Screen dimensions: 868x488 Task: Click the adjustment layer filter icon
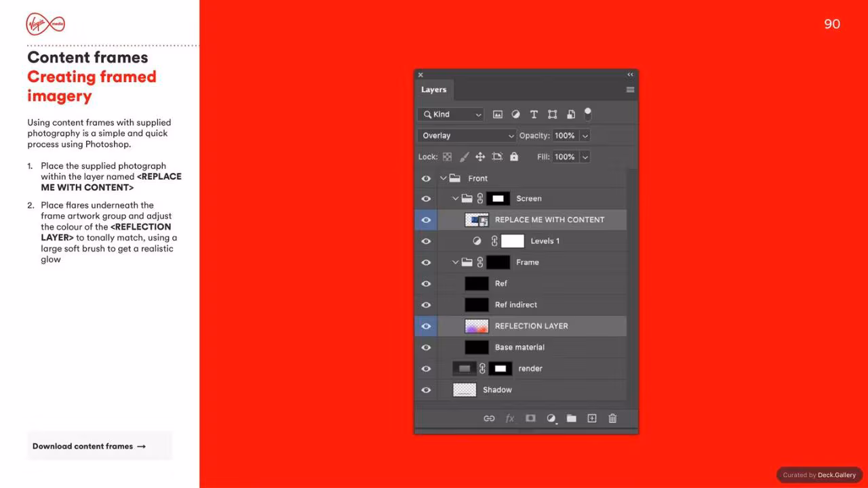pyautogui.click(x=515, y=115)
